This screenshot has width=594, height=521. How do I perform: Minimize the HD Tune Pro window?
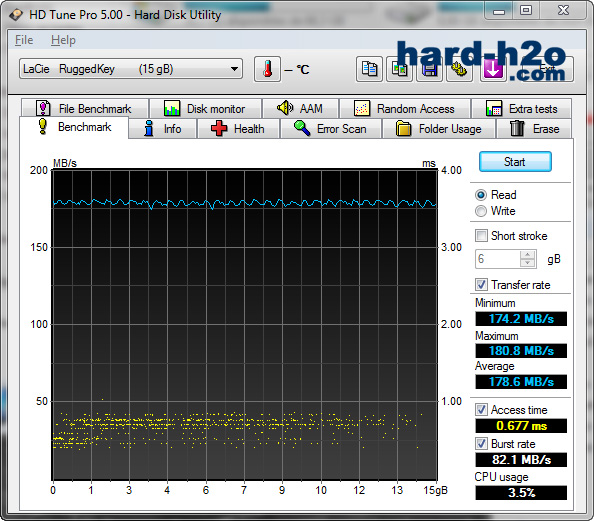tap(499, 11)
